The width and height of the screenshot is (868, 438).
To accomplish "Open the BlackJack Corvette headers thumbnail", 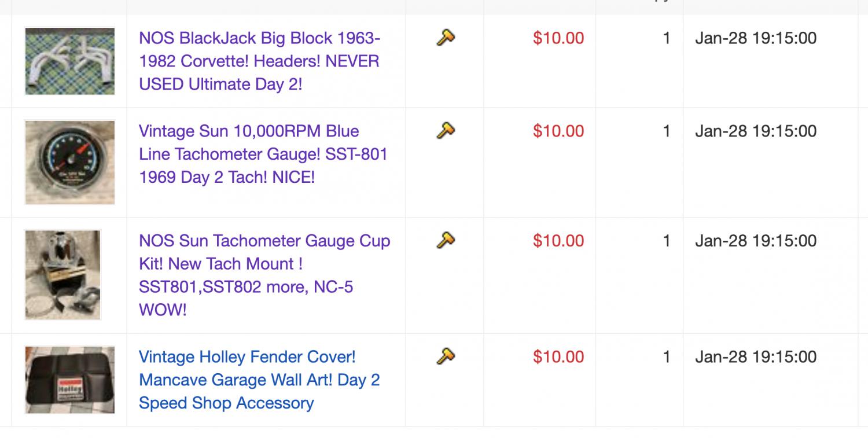I will (x=69, y=61).
